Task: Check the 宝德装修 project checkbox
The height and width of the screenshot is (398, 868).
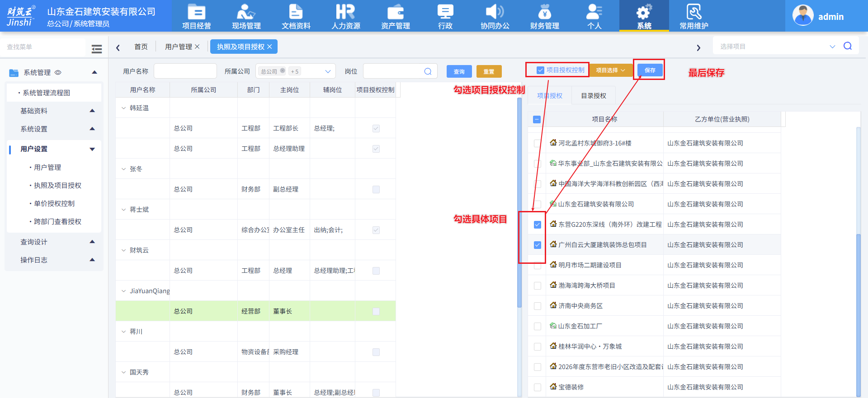Action: pyautogui.click(x=538, y=387)
